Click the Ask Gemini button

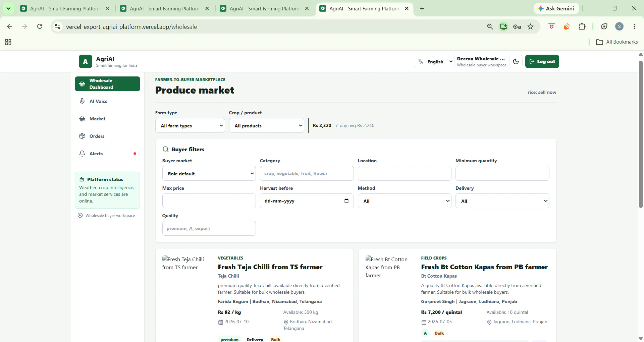pos(556,8)
